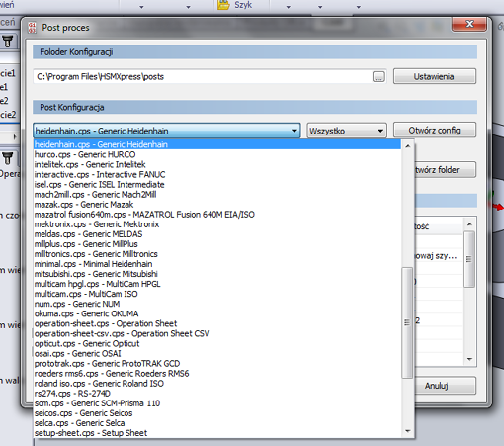Select operation-sheet-csv.cps - Operation Sheet CSV
This screenshot has width=504, height=446.
click(x=217, y=333)
